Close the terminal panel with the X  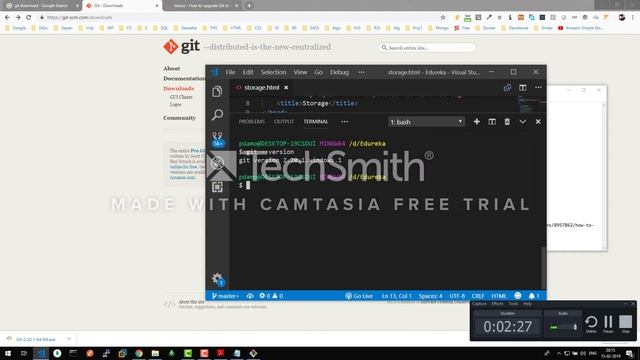[x=538, y=122]
